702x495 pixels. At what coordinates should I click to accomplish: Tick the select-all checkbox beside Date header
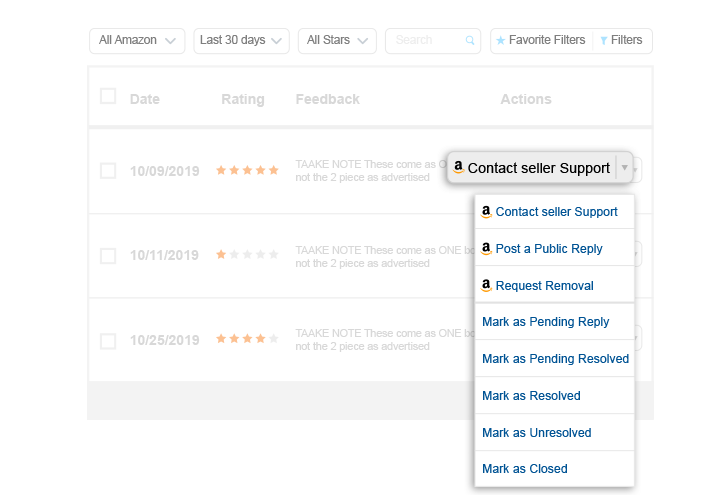pyautogui.click(x=108, y=96)
